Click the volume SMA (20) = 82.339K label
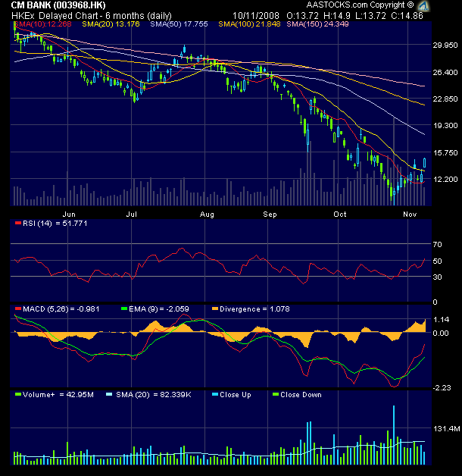This screenshot has width=462, height=476. (154, 395)
